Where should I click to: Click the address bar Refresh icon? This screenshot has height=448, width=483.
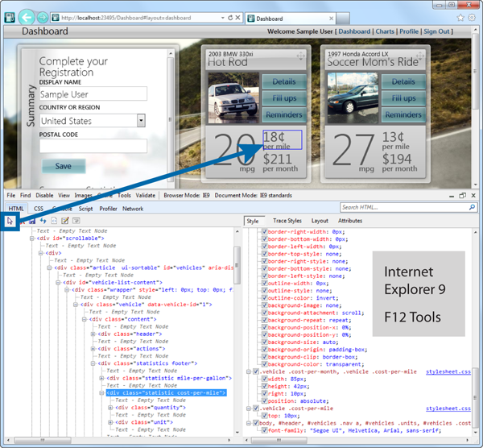230,18
